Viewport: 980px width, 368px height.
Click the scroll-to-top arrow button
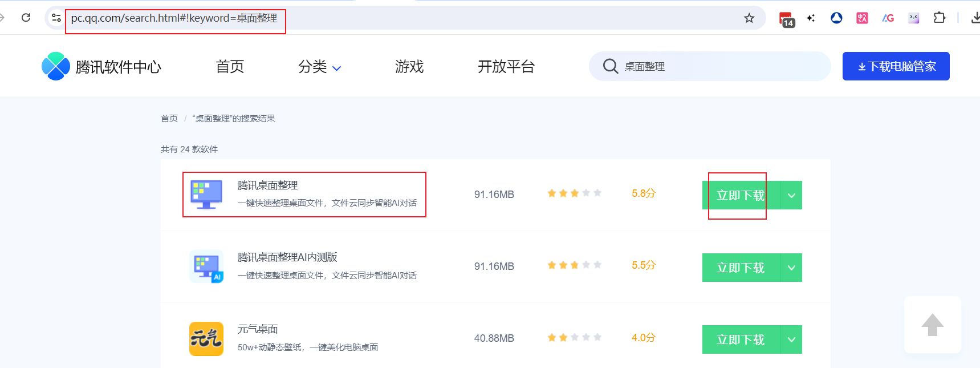(932, 325)
